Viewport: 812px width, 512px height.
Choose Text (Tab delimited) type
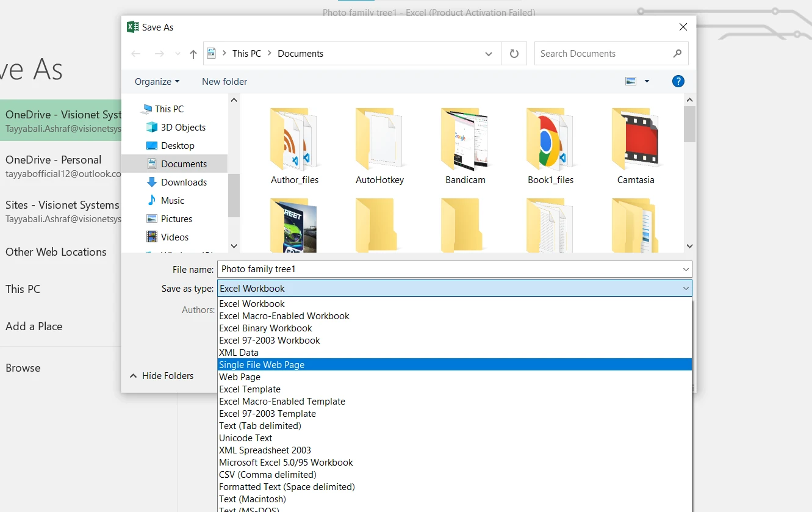pyautogui.click(x=455, y=426)
